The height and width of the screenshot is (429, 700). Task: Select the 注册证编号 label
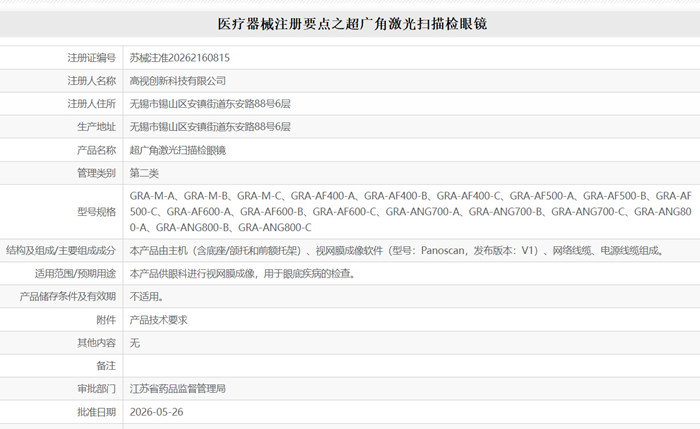92,58
